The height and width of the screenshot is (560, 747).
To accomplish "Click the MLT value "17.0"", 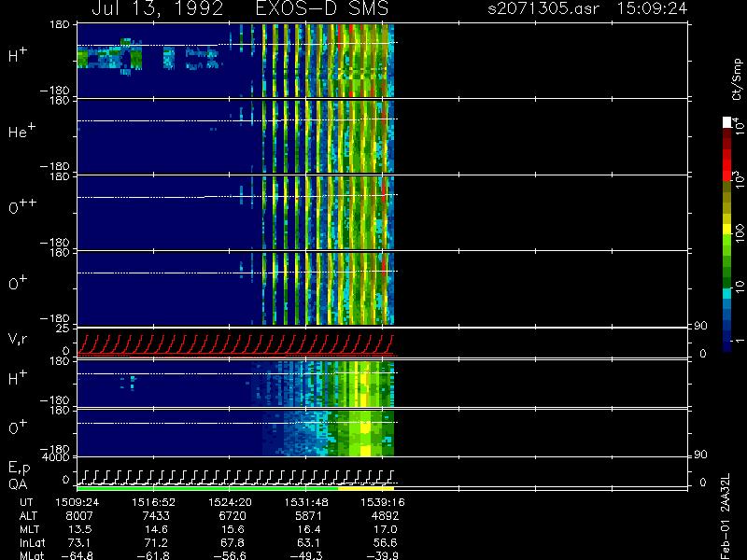I will 386,529.
